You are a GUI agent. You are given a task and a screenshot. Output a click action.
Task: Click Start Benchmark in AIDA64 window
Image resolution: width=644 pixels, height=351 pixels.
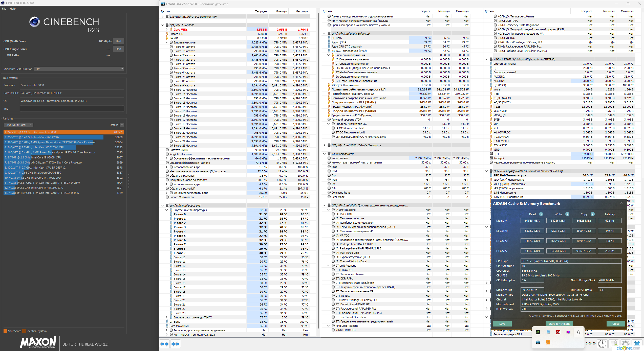(x=559, y=324)
